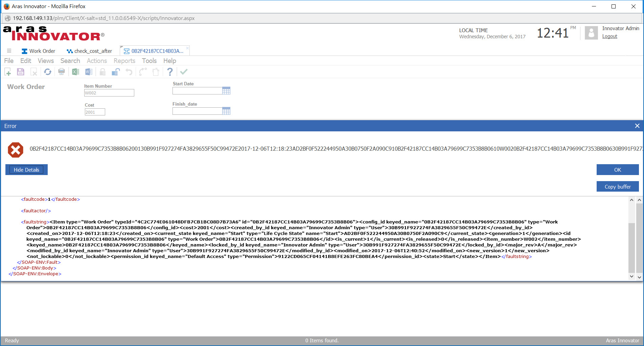644x346 pixels.
Task: Open the Finish_date calendar picker
Action: (x=226, y=111)
